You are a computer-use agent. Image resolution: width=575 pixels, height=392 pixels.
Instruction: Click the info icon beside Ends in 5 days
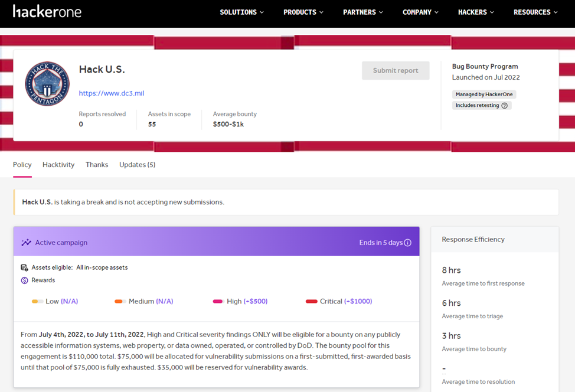point(407,243)
